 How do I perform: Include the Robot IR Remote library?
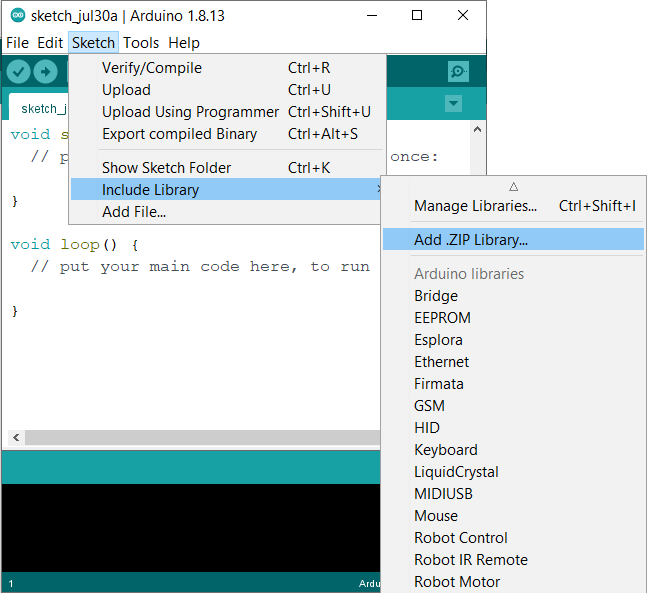[x=513, y=560]
